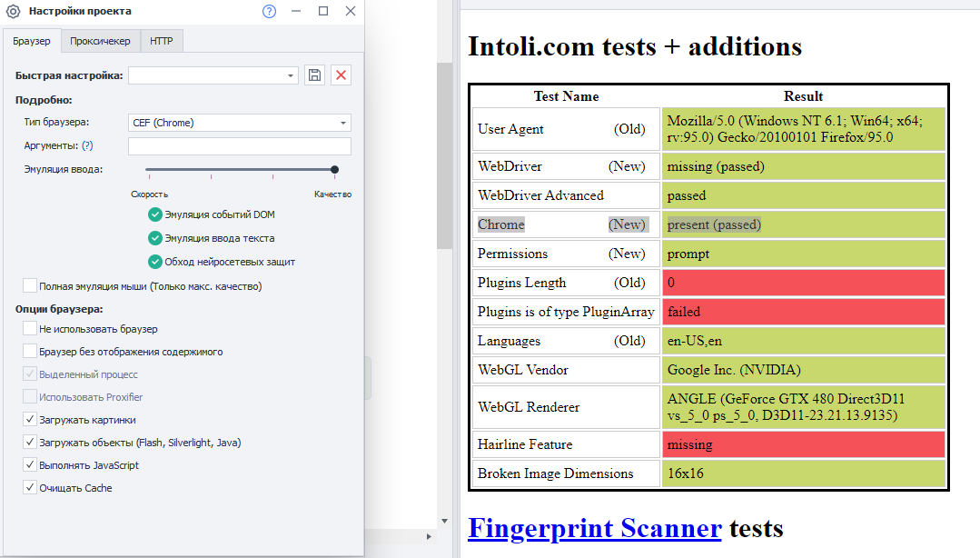Click the 'present (passed)' result cell

coord(803,224)
